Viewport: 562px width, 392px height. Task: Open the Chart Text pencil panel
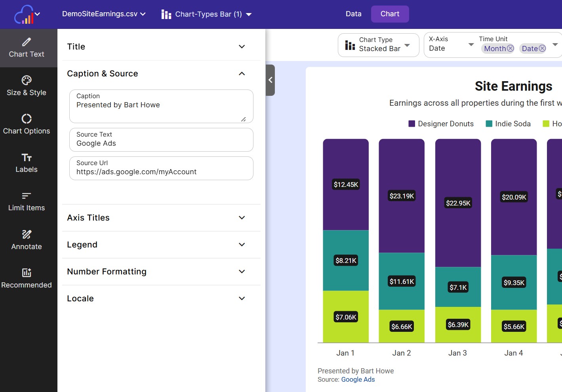pyautogui.click(x=27, y=48)
